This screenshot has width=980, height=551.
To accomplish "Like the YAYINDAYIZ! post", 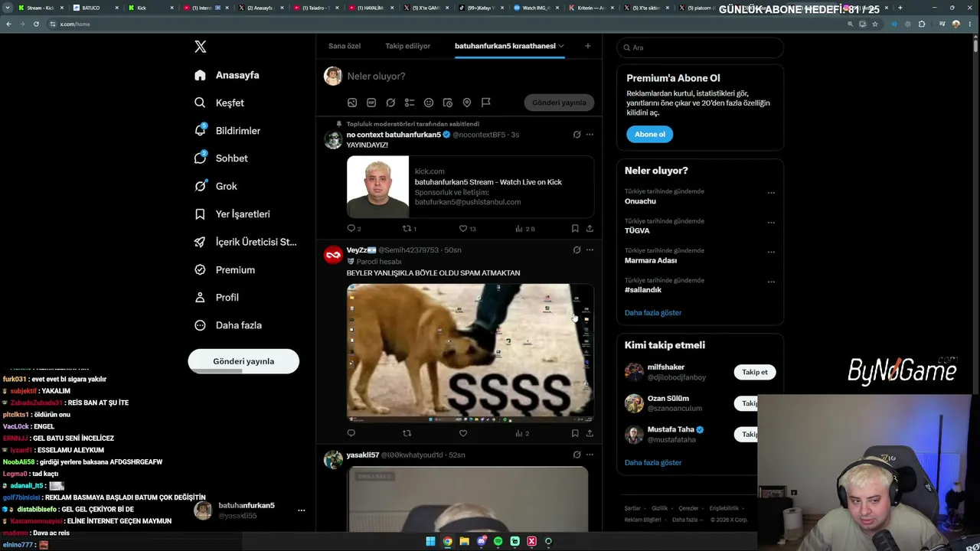I will (463, 228).
